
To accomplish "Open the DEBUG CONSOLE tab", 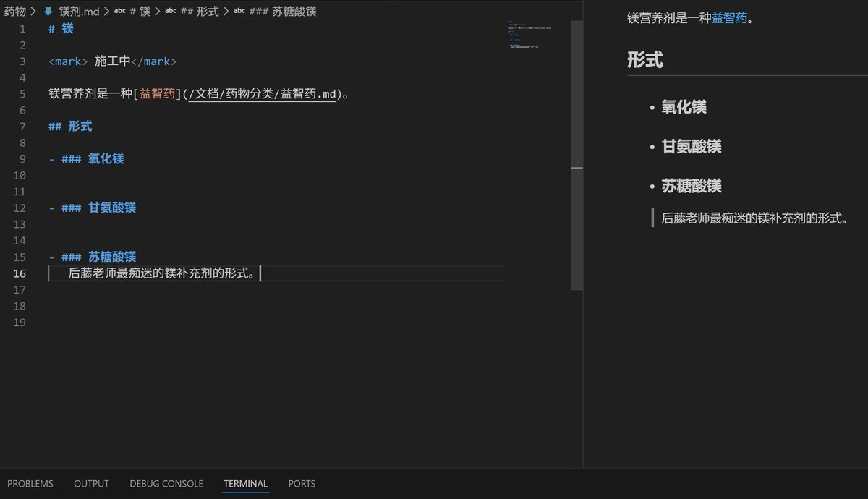I will click(166, 484).
